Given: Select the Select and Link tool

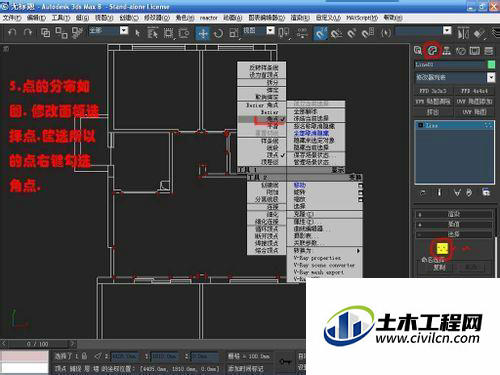Looking at the screenshot, I should (x=45, y=33).
